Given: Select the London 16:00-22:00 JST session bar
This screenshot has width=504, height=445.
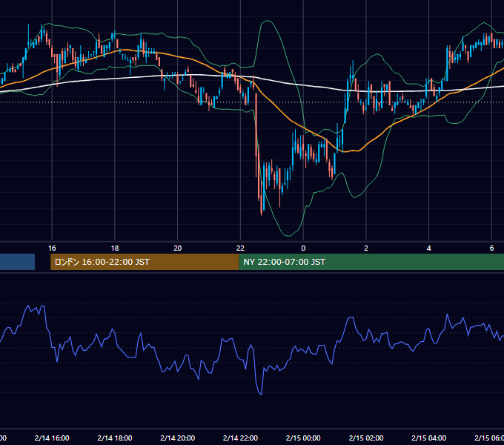Looking at the screenshot, I should pyautogui.click(x=145, y=262).
